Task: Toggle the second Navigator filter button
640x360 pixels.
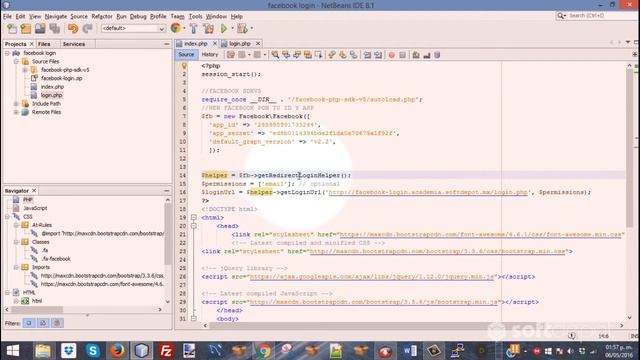Action: click(x=43, y=323)
